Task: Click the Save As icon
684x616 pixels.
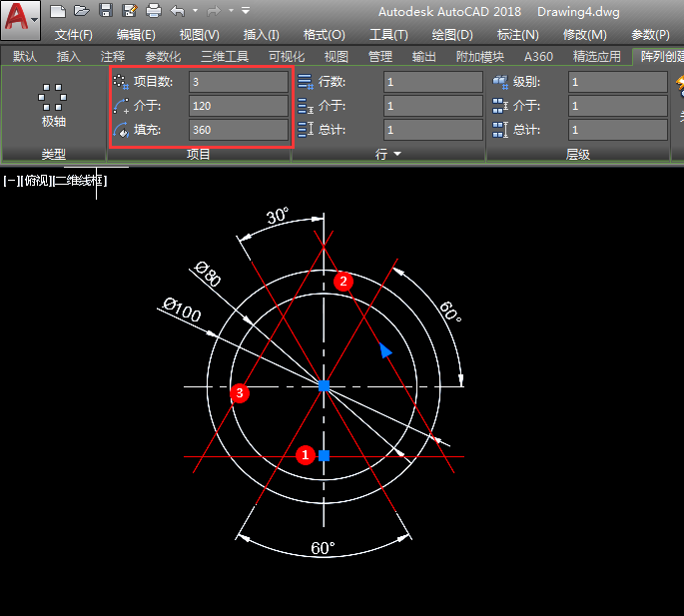Action: pyautogui.click(x=130, y=11)
